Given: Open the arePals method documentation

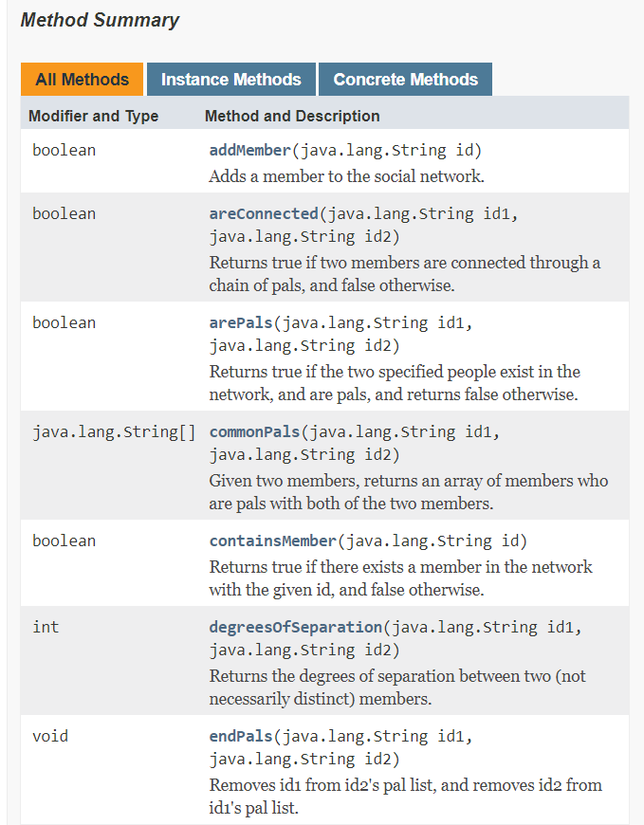Looking at the screenshot, I should 239,321.
